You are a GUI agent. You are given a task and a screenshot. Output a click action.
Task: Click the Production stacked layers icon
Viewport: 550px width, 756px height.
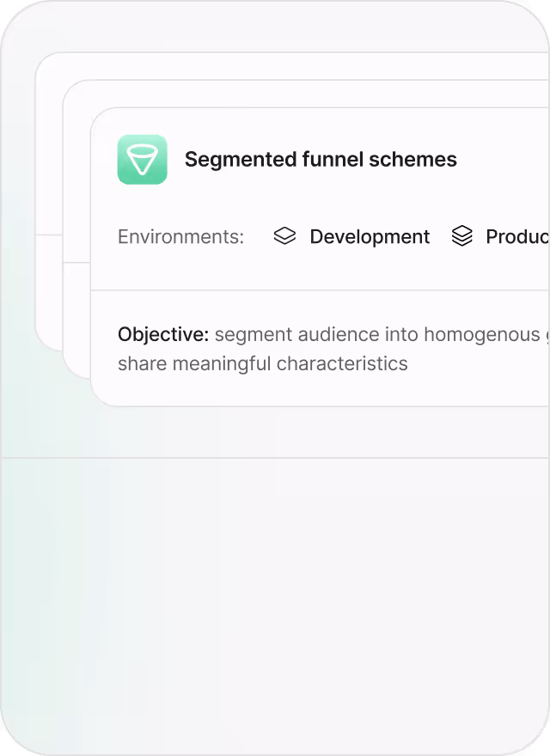(462, 236)
